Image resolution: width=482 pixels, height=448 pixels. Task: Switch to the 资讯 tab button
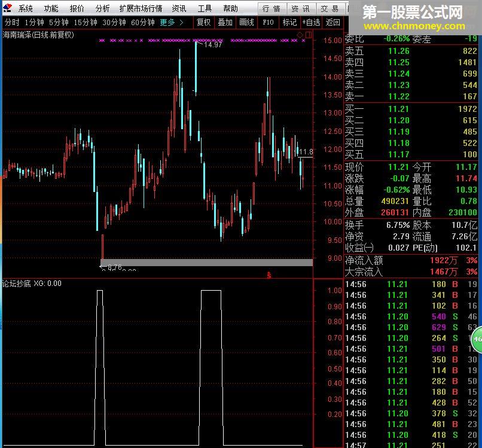tap(301, 8)
